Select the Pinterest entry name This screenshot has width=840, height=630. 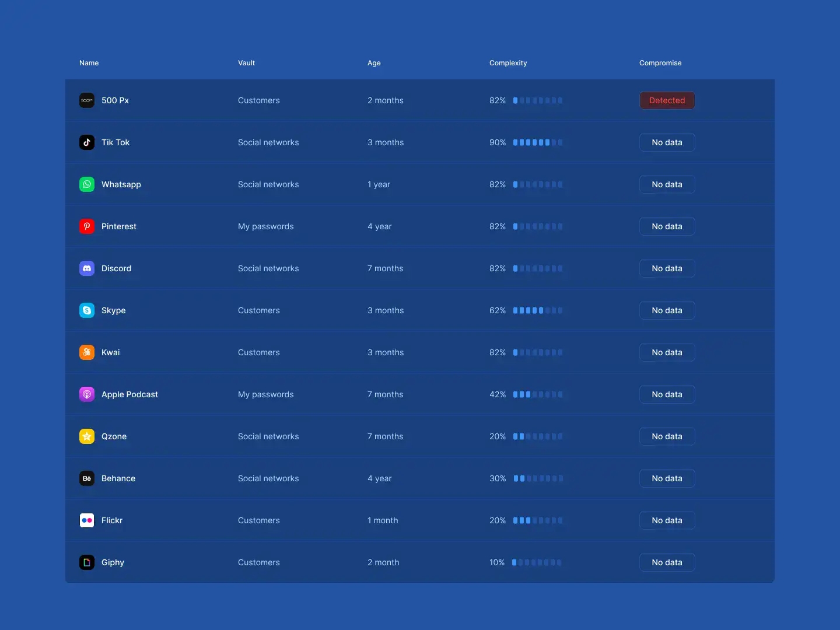click(119, 226)
